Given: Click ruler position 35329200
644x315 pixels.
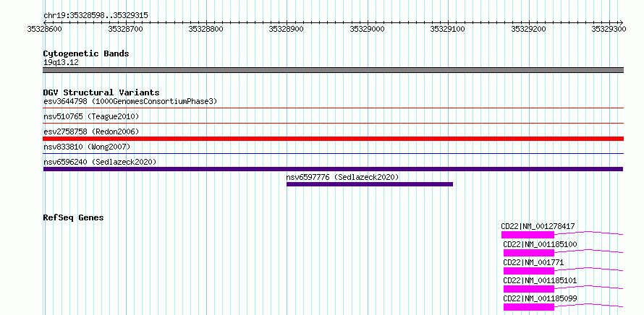Looking at the screenshot, I should coord(529,29).
